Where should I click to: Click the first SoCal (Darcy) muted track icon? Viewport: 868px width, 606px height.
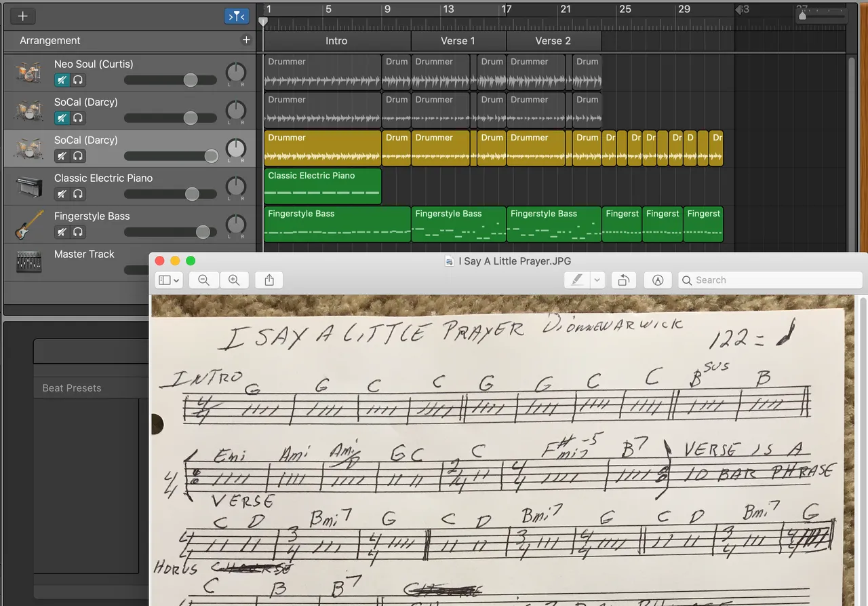click(x=28, y=111)
